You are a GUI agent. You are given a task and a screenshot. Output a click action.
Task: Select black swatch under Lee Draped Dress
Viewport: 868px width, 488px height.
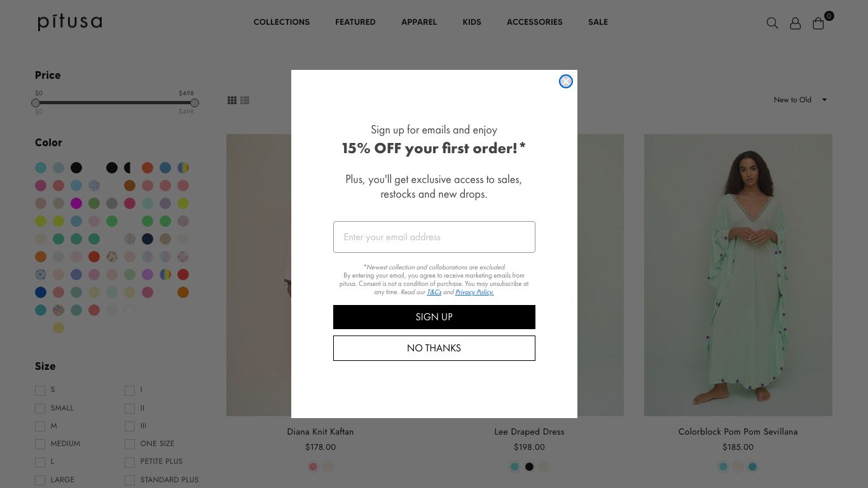[x=529, y=466]
